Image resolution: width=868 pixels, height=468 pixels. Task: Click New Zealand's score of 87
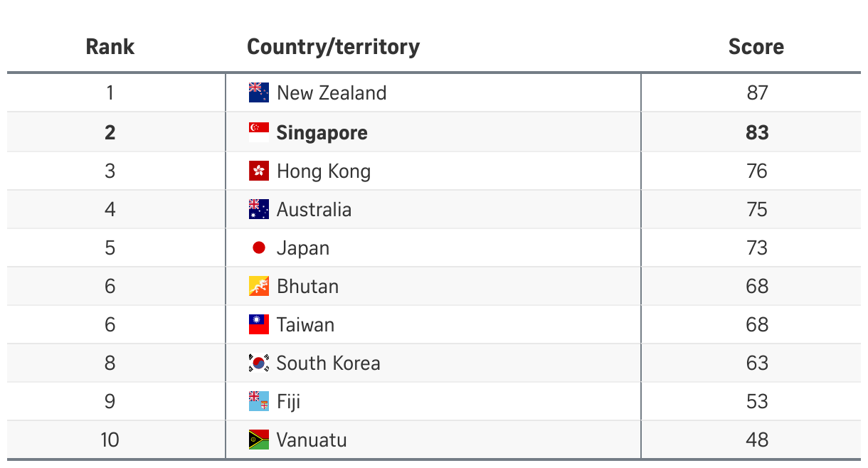(757, 93)
